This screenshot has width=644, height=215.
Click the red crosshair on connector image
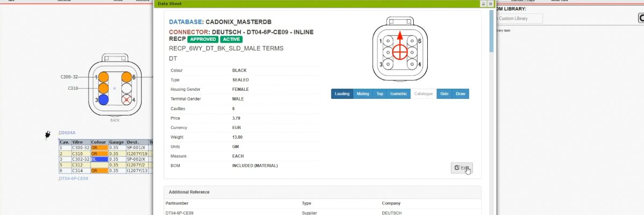tap(400, 52)
